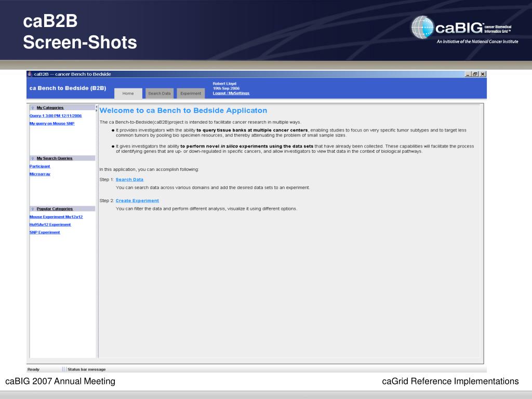This screenshot has width=532, height=399.
Task: Click the caB2B app icon in title bar
Action: pyautogui.click(x=30, y=74)
